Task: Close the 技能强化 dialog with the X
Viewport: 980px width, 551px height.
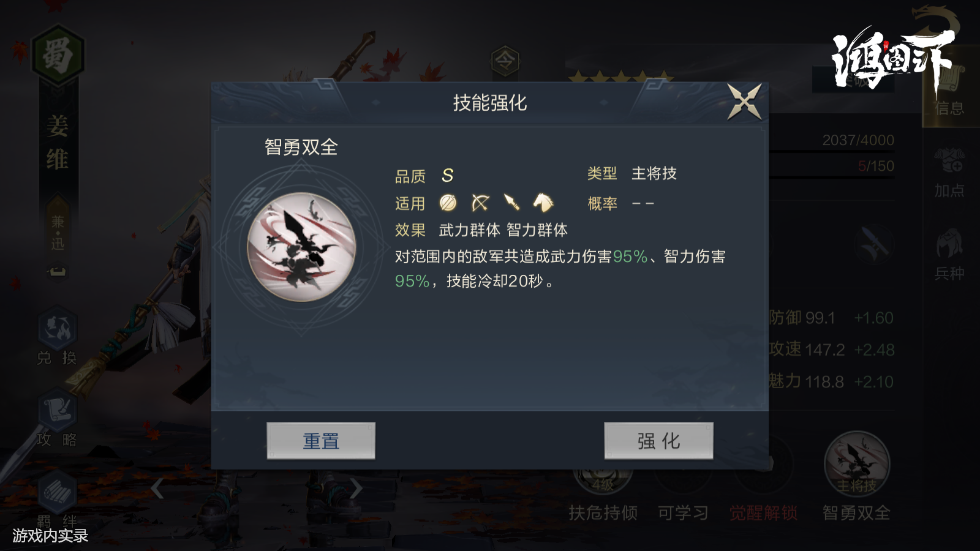Action: 744,102
